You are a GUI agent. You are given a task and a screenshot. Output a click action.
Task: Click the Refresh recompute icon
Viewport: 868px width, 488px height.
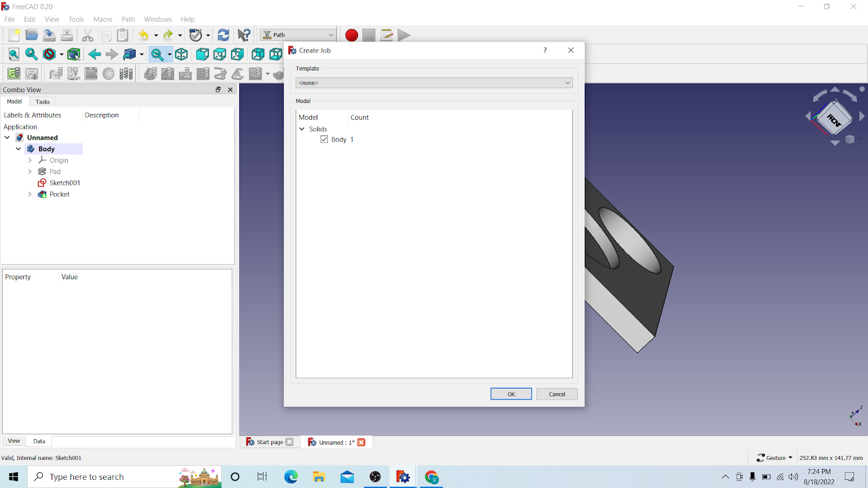coord(223,35)
